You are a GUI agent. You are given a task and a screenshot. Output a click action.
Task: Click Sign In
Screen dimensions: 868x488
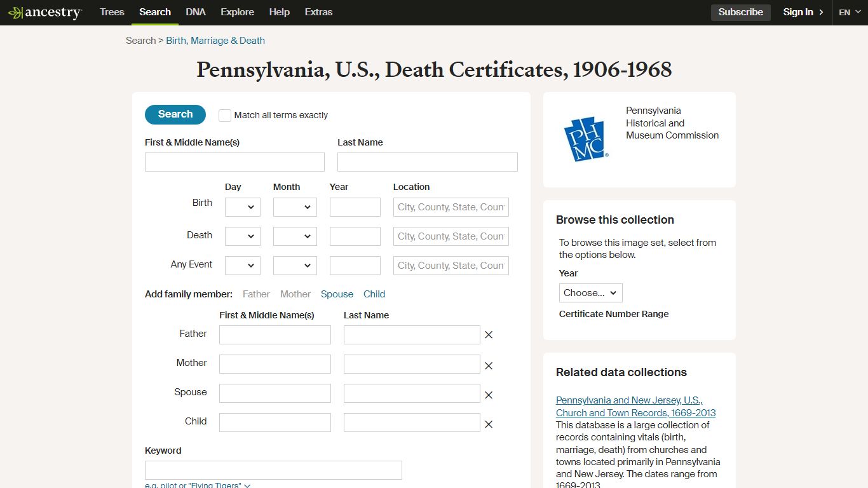point(803,12)
